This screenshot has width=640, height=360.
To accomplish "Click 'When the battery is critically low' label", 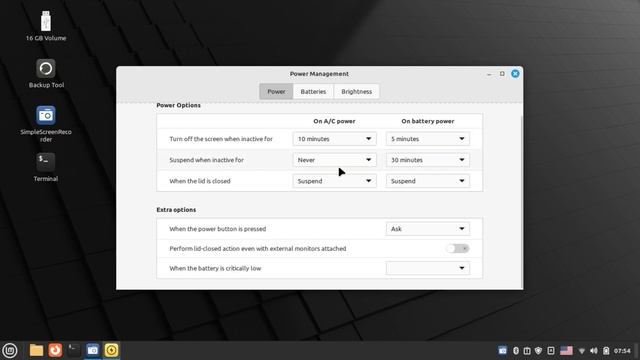I will point(215,268).
